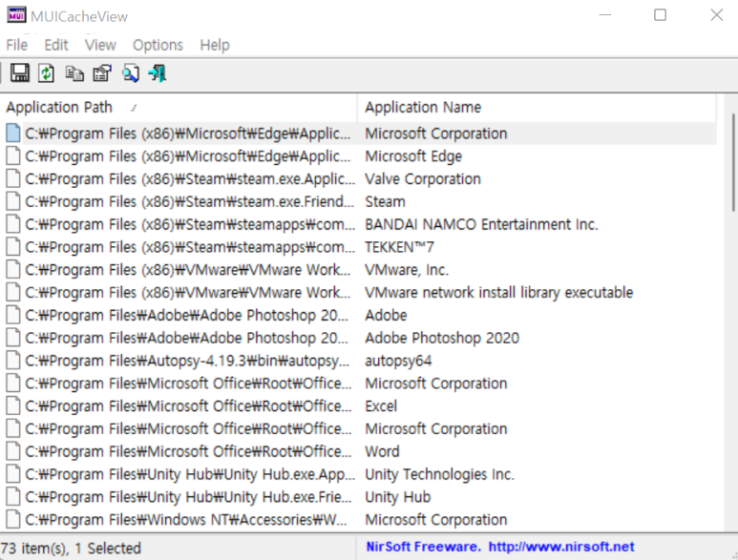
Task: Click the Refresh toolbar icon
Action: (x=46, y=73)
